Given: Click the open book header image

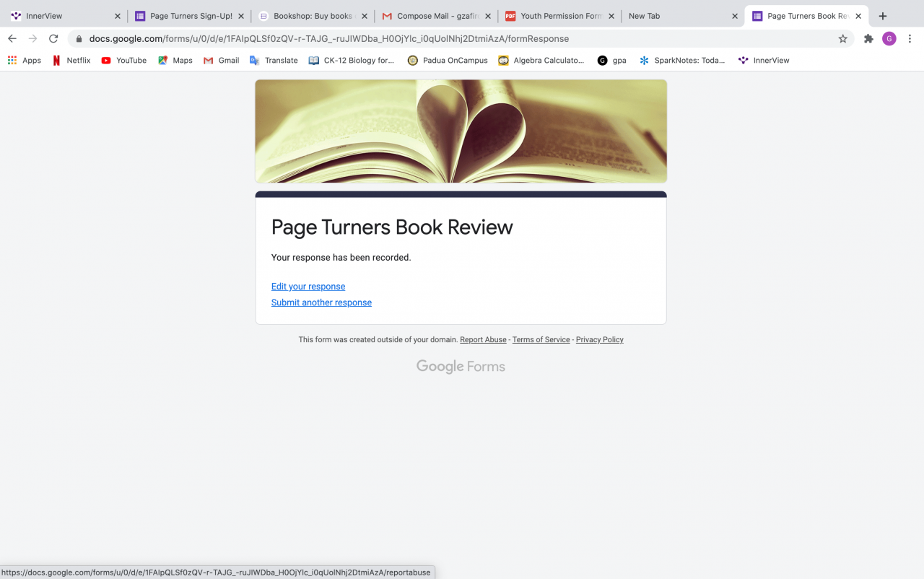Looking at the screenshot, I should tap(461, 131).
